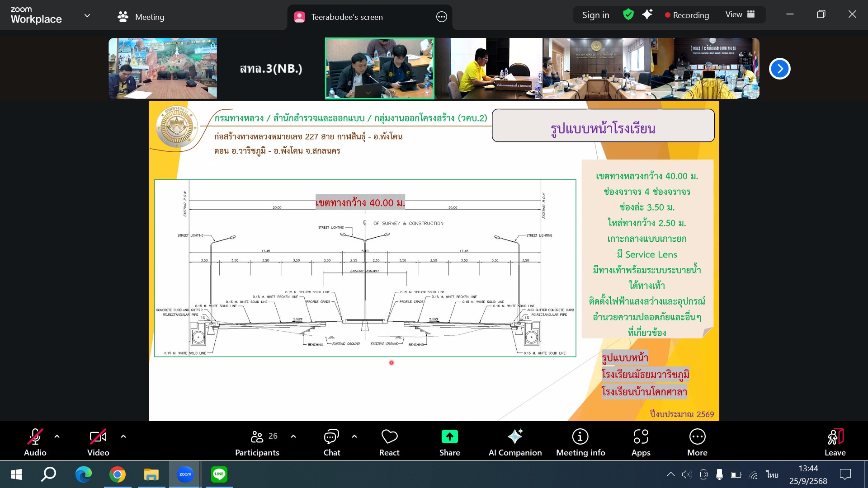Expand the video options chevron
The image size is (868, 488).
click(123, 436)
